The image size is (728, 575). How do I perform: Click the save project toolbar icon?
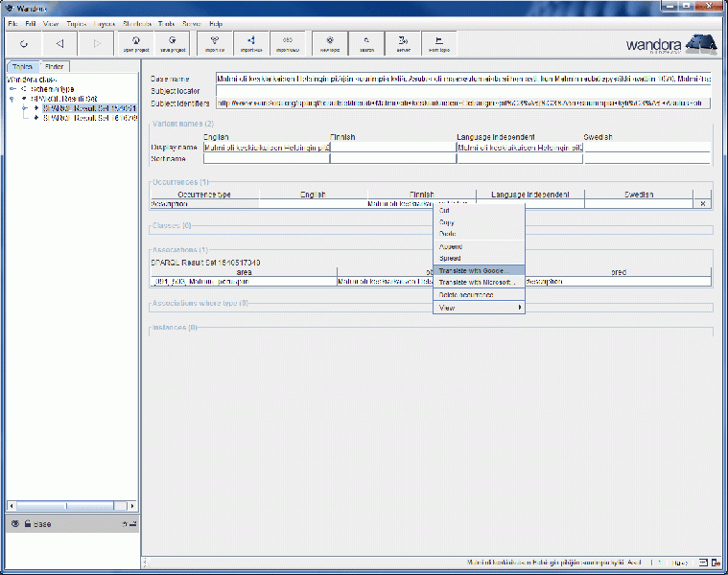tap(173, 43)
